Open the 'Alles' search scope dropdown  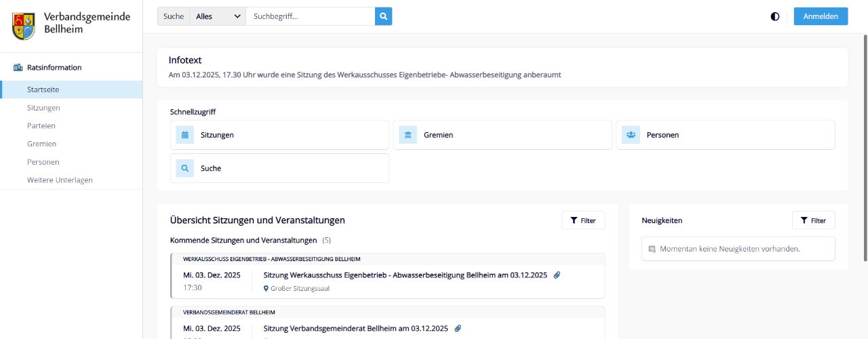point(218,16)
